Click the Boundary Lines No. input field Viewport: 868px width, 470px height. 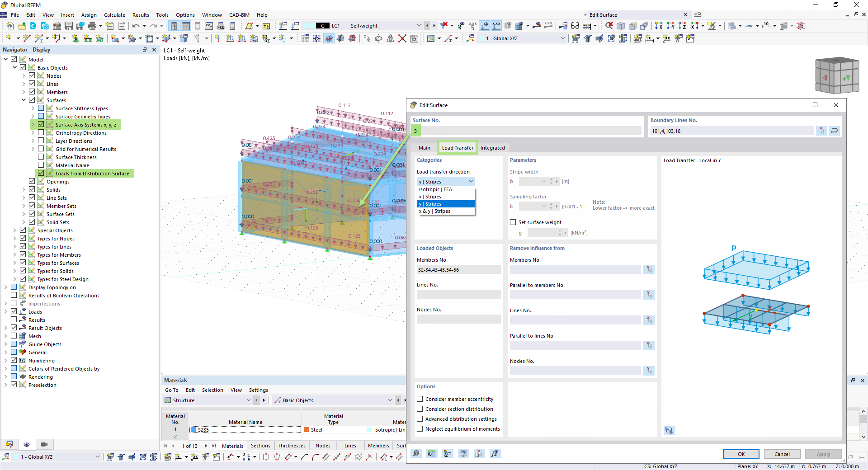731,131
